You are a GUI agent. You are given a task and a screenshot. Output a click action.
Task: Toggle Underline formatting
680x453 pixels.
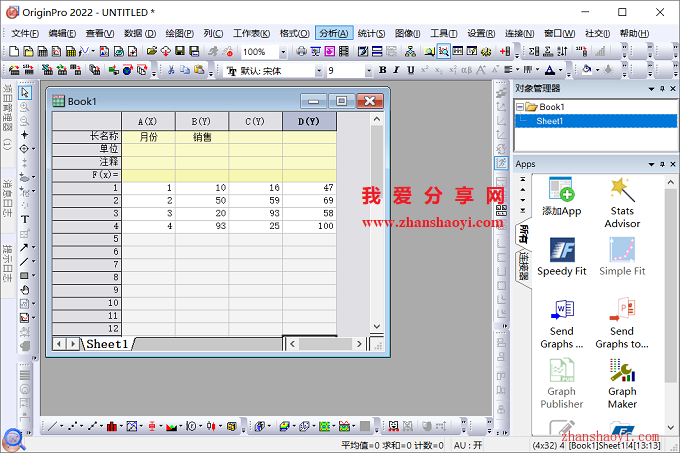tap(410, 70)
